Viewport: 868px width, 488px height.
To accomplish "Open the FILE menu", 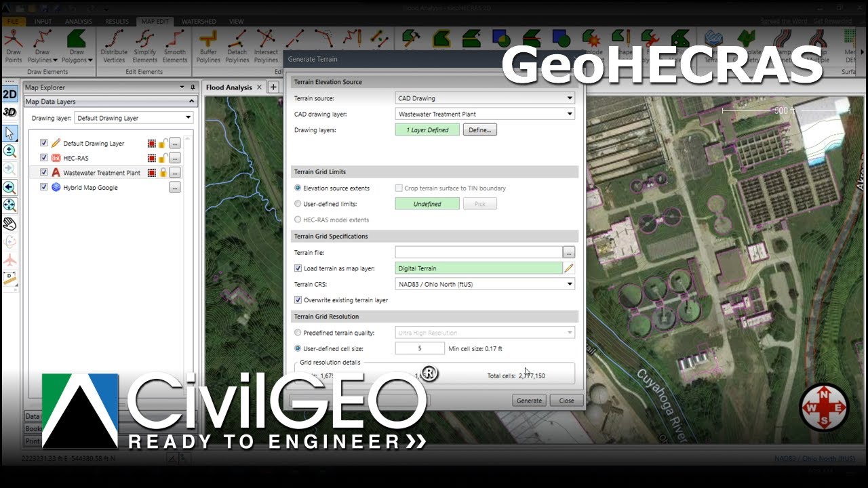I will click(13, 22).
